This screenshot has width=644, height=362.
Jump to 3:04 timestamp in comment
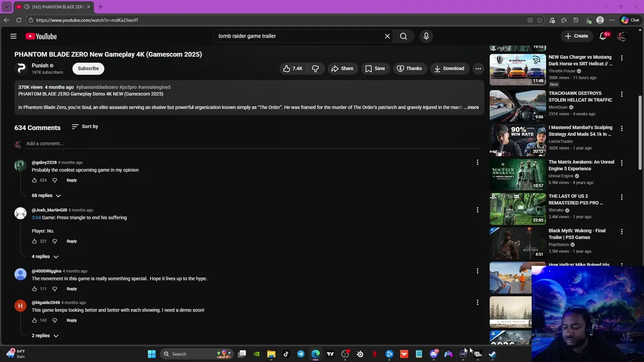pyautogui.click(x=36, y=217)
